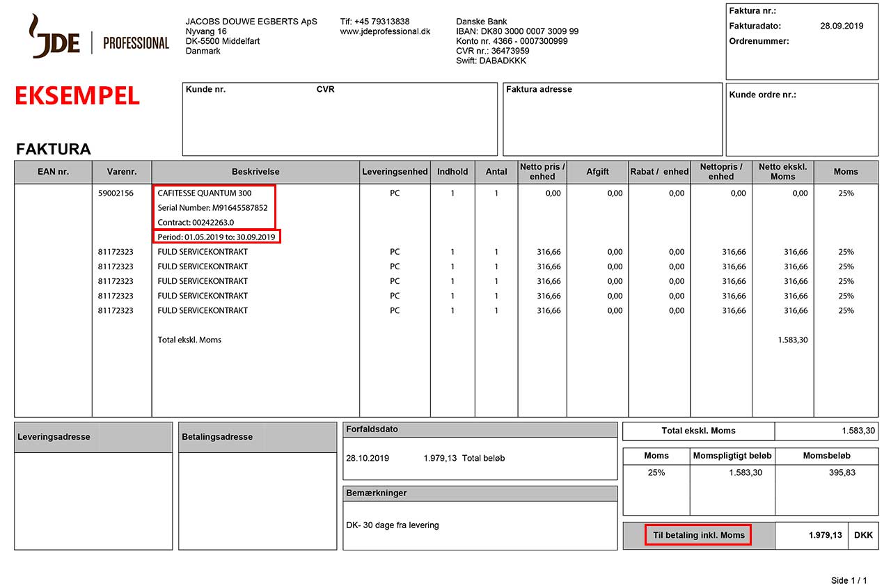The width and height of the screenshot is (891, 588).
Task: Click the CAFITESSE QUANTUM 300 description
Action: 205,193
